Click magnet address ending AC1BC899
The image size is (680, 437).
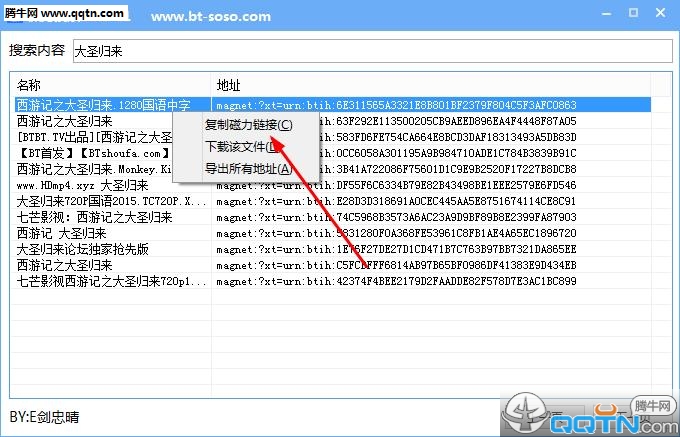[396, 281]
